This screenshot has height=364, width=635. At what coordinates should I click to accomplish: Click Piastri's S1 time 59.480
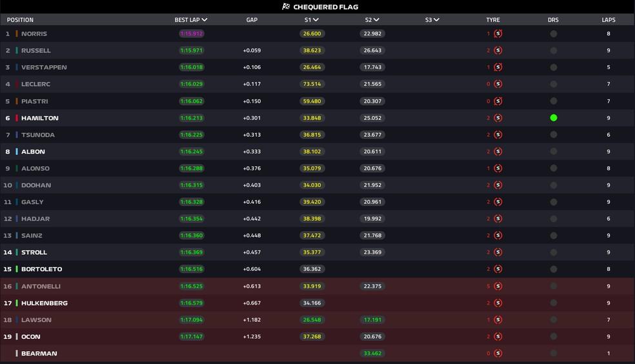point(312,101)
